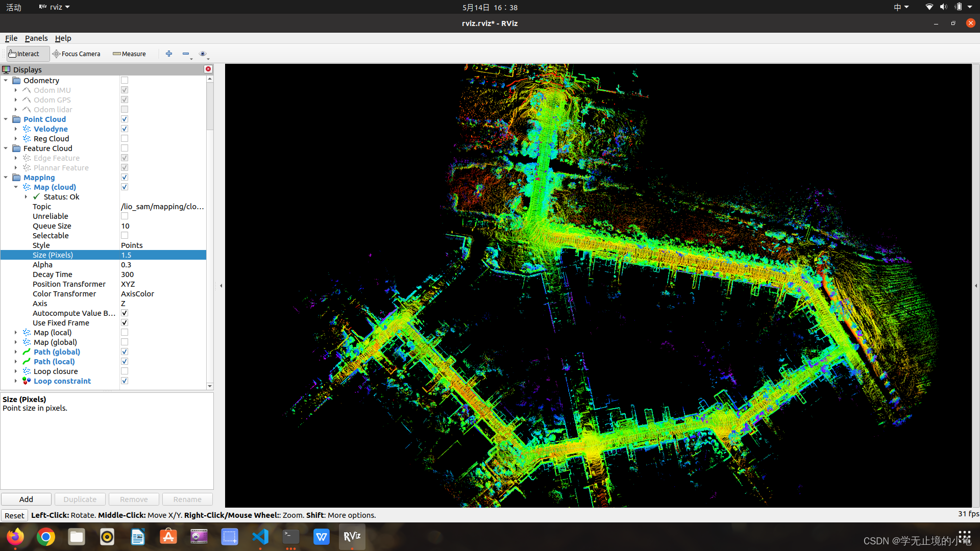Click the plus add-tool icon in toolbar
The image size is (980, 551).
tap(169, 54)
